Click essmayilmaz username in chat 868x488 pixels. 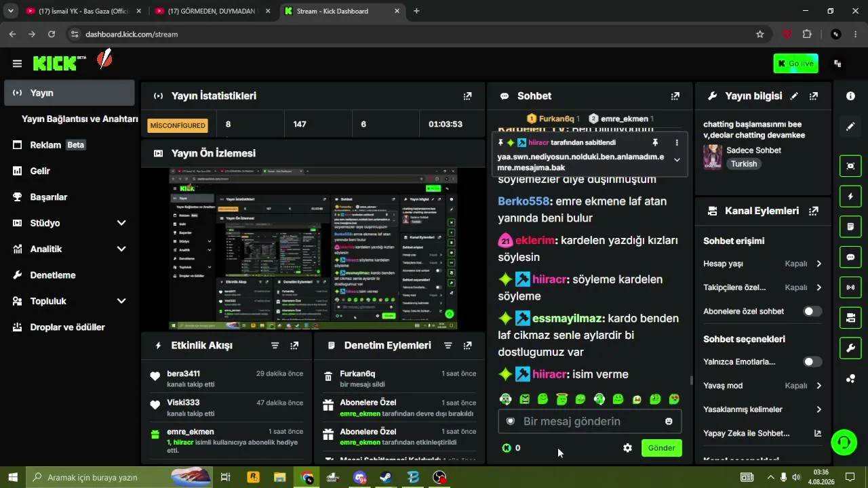click(x=568, y=319)
